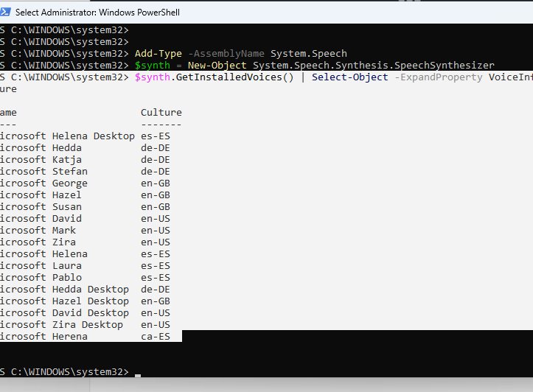Click the cursor at the last prompt
Viewport: 533px width, 392px height.
click(x=138, y=372)
